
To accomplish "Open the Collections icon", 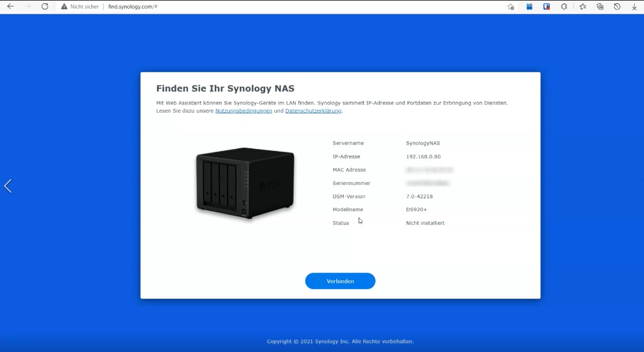I will click(600, 7).
